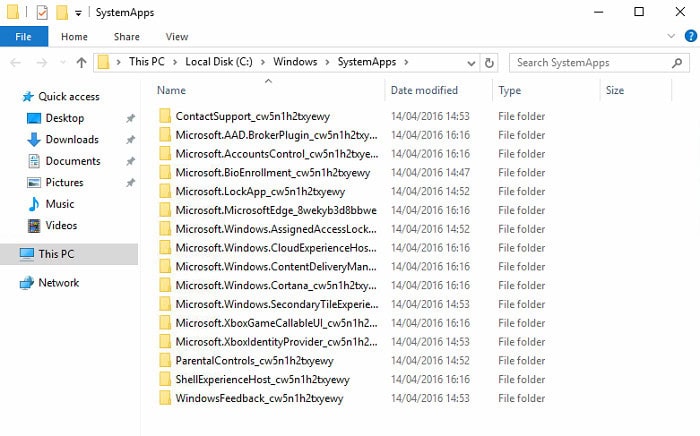Click the folder icon in the address bar
700x436 pixels.
click(104, 62)
